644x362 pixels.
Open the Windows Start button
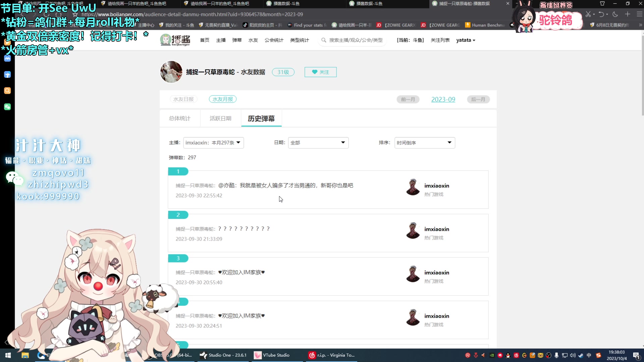click(x=8, y=355)
